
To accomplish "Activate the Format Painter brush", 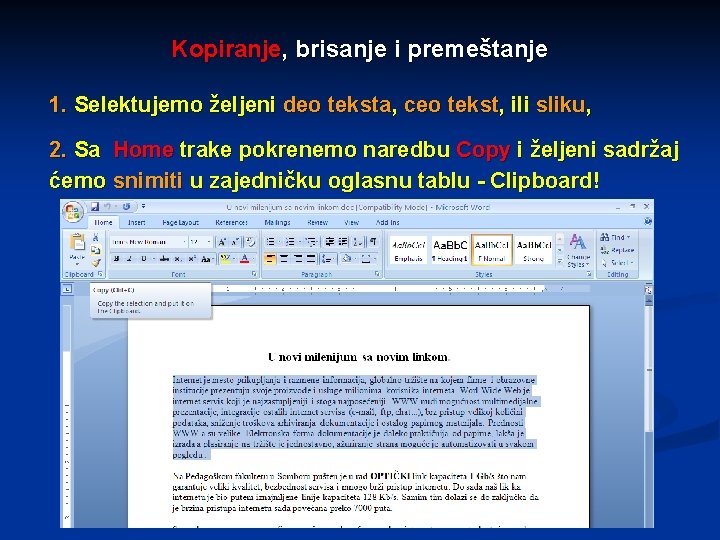I will (96, 263).
